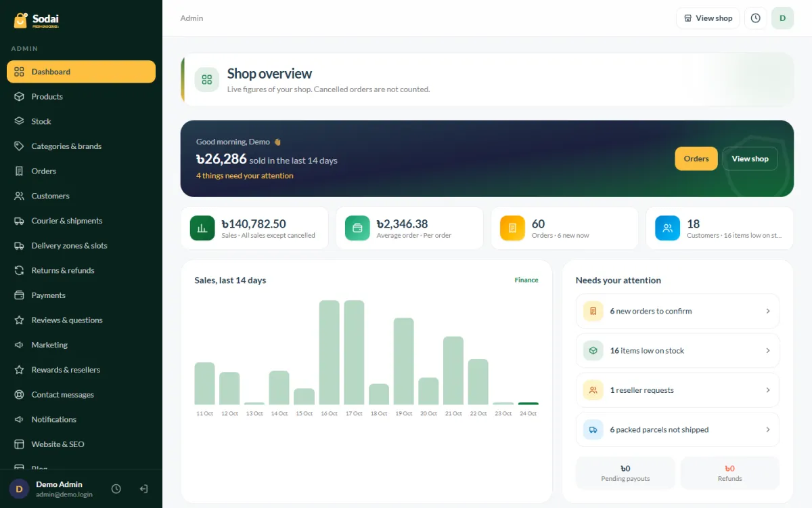This screenshot has height=508, width=812.
Task: Click the clock icon in top bar
Action: click(756, 18)
